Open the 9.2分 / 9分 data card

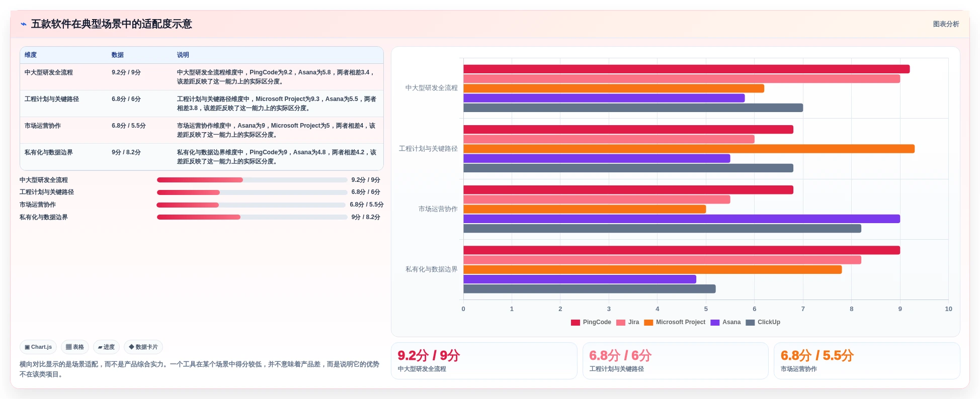tap(484, 361)
